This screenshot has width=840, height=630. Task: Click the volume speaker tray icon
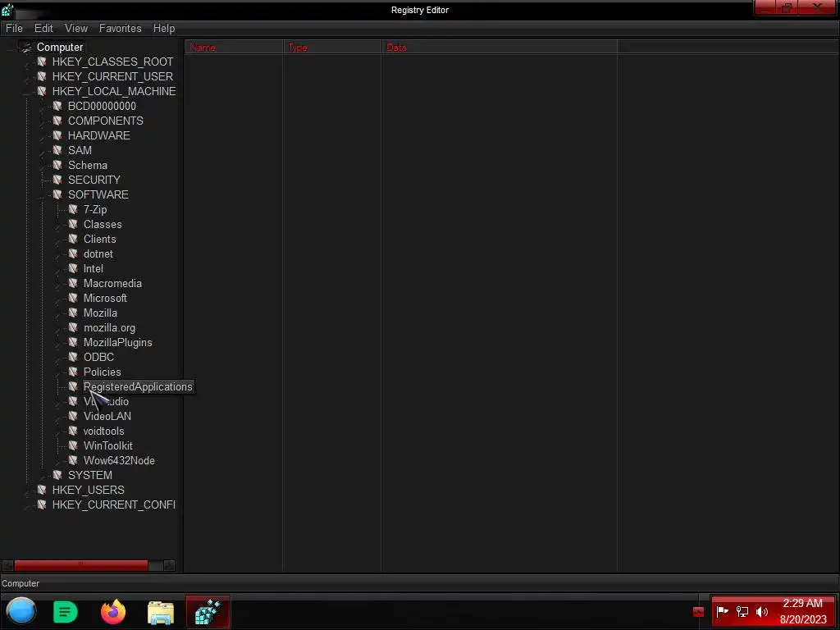pyautogui.click(x=762, y=611)
